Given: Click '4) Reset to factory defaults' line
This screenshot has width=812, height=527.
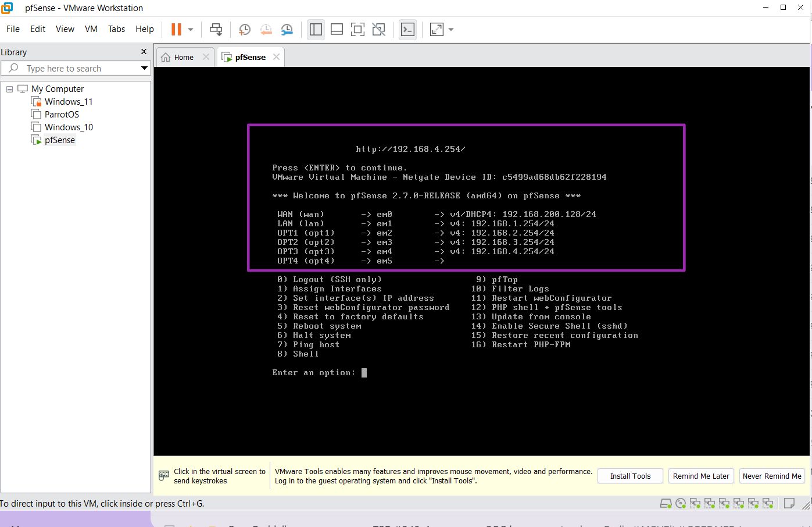Looking at the screenshot, I should pyautogui.click(x=350, y=317).
